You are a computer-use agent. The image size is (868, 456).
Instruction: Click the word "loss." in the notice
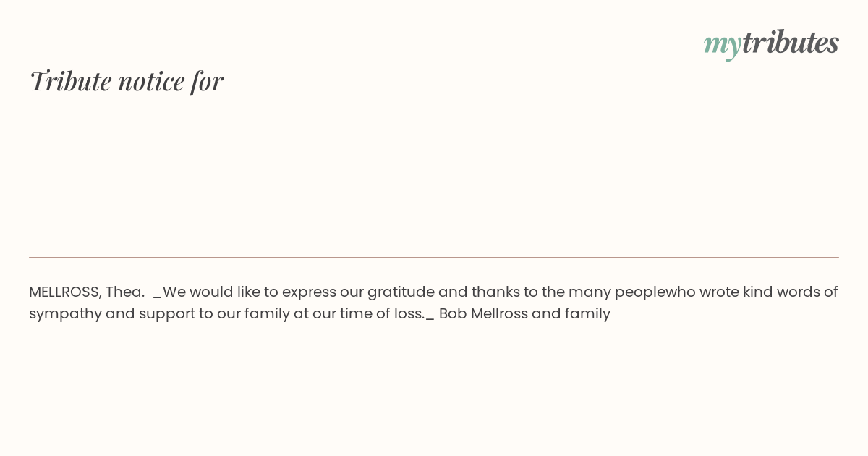coord(409,313)
